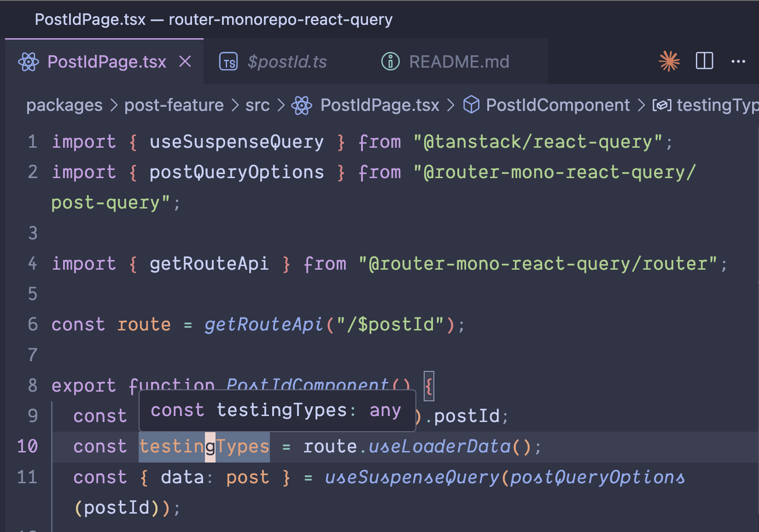Click line number 1 in the gutter
The height and width of the screenshot is (532, 759).
pos(33,142)
